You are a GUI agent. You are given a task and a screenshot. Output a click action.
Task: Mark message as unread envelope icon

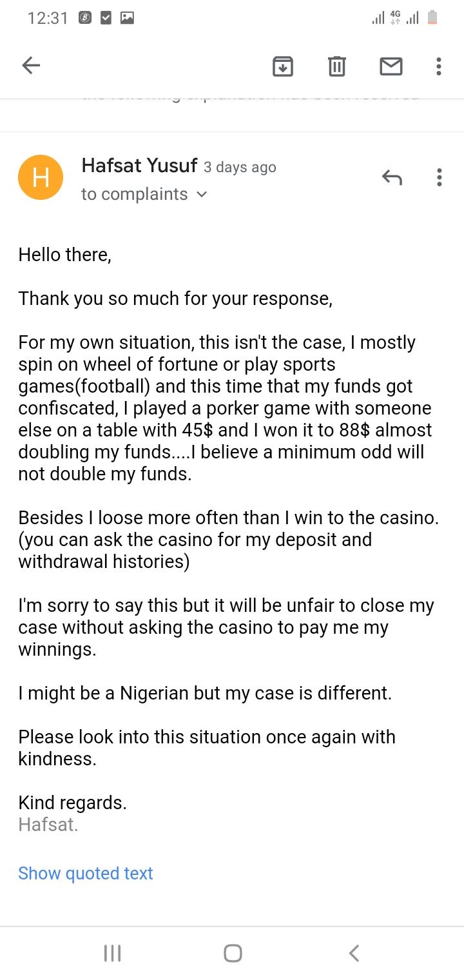click(x=391, y=66)
